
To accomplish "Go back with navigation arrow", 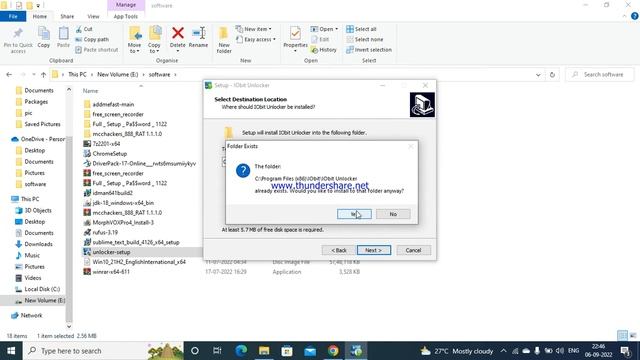I will click(9, 75).
